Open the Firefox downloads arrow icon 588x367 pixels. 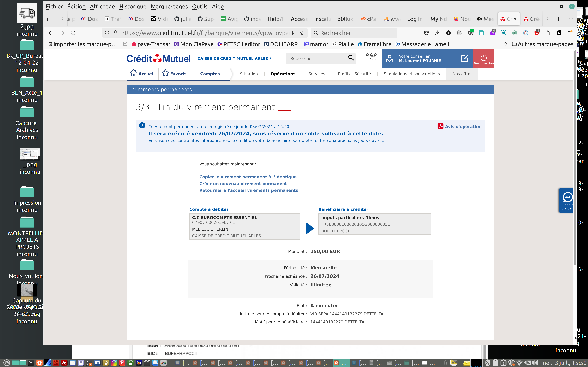[x=437, y=33]
